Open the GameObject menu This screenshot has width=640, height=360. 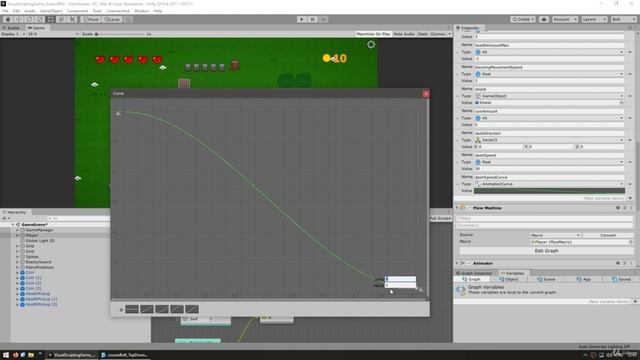(x=51, y=11)
